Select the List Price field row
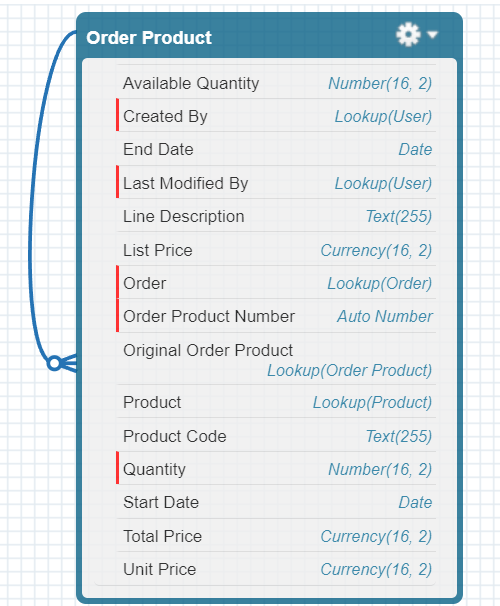 pyautogui.click(x=276, y=249)
